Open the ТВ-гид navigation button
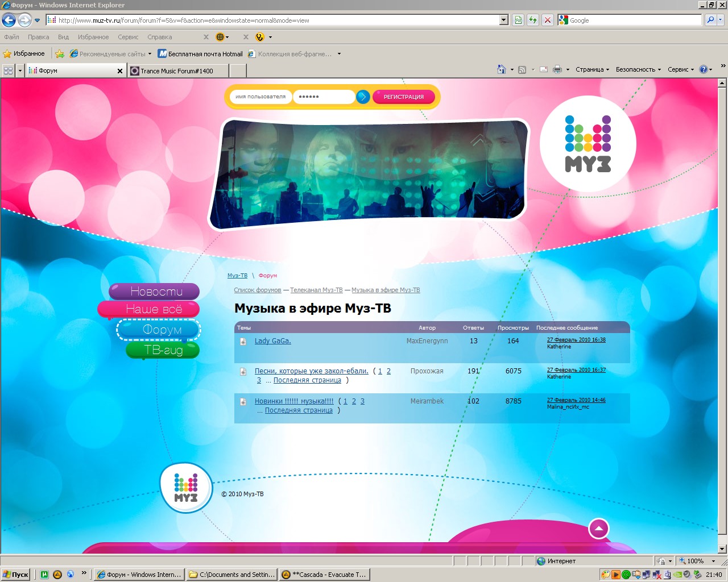Screen dimensions: 728x582 pyautogui.click(x=163, y=350)
